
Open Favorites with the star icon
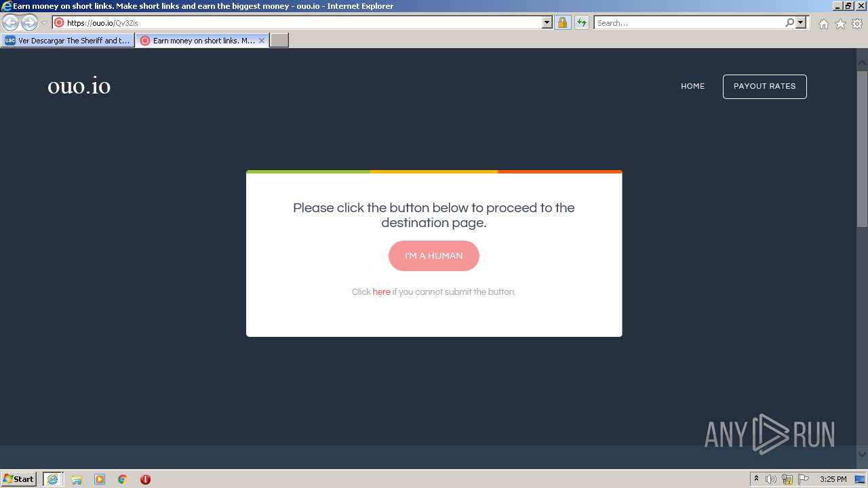pyautogui.click(x=840, y=24)
